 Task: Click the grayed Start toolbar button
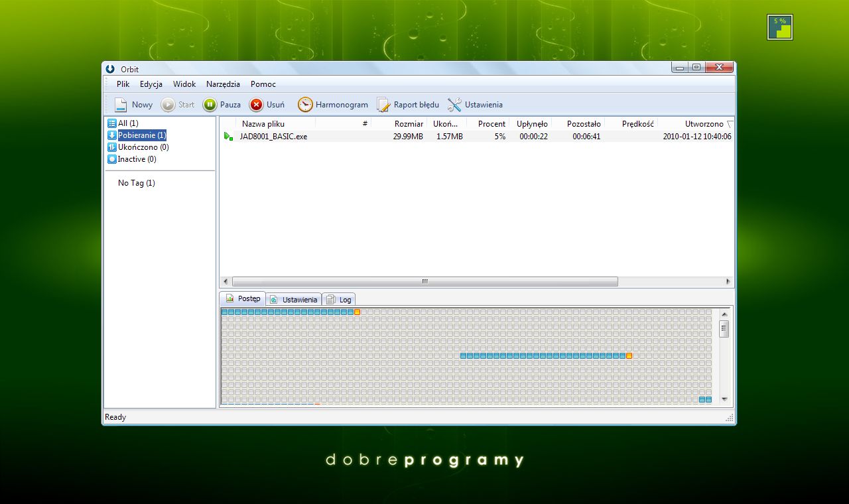coord(178,105)
